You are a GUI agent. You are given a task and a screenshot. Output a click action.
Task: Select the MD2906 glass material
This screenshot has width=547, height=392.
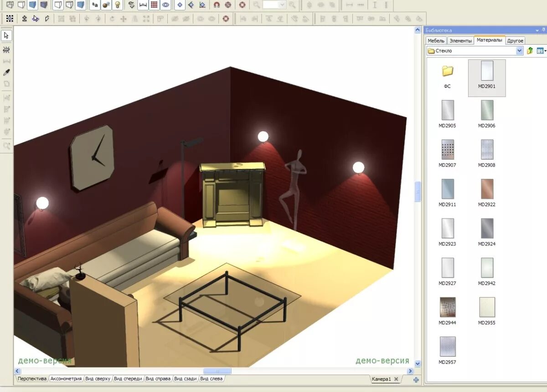coord(487,114)
